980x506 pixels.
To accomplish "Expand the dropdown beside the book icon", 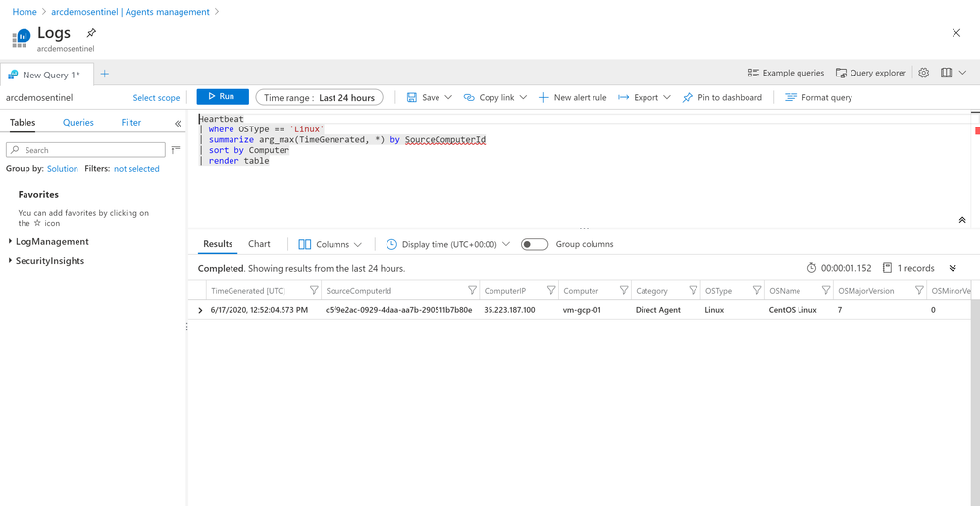I will (x=962, y=74).
